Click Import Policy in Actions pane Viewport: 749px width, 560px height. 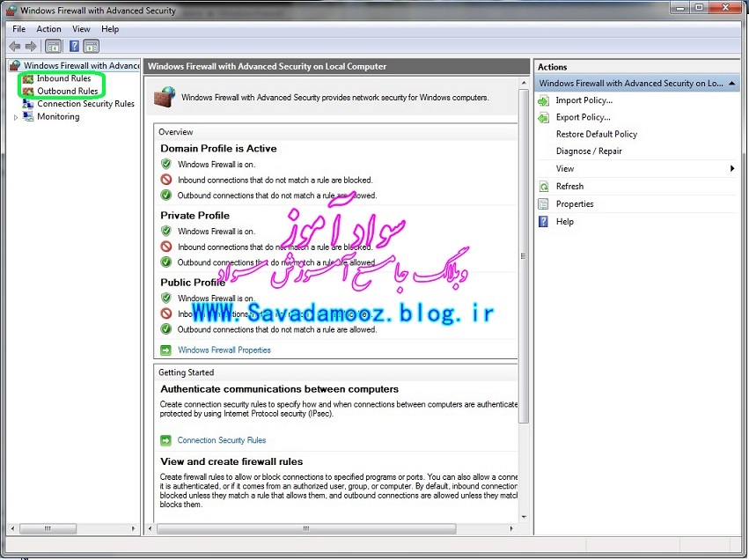pos(584,99)
